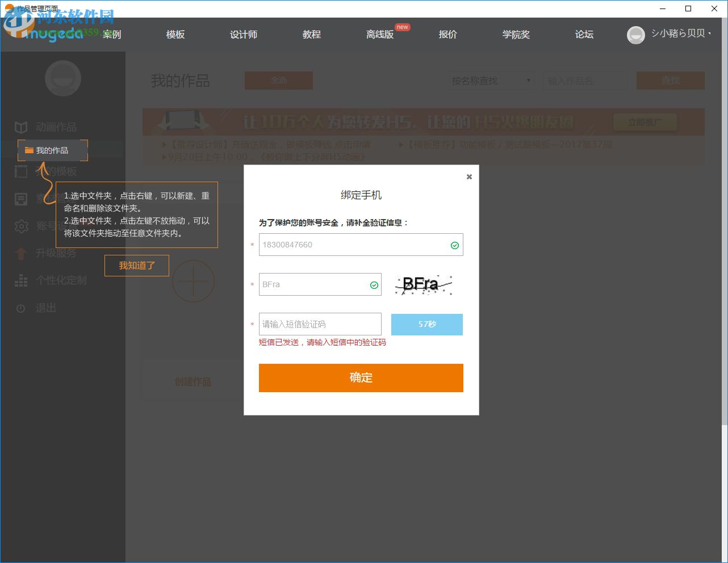
Task: Open account settings via the gear icon
Action: click(21, 226)
